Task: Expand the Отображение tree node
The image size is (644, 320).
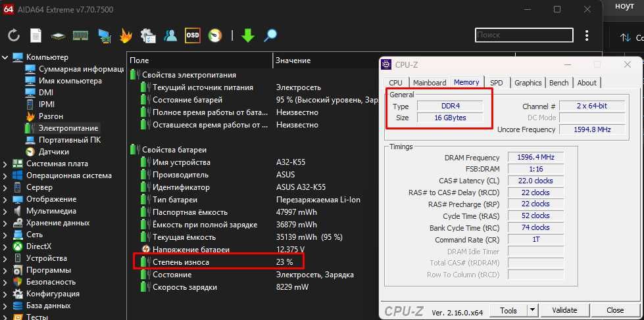Action: click(5, 199)
